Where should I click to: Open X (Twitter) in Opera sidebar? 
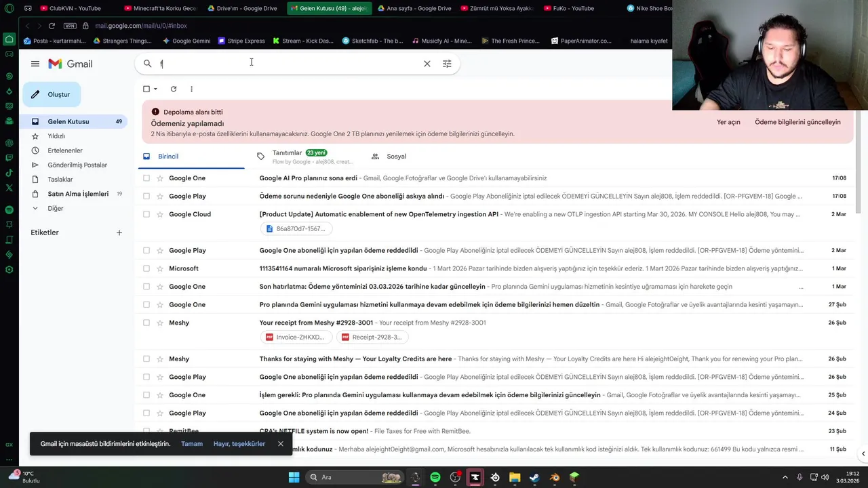9,188
